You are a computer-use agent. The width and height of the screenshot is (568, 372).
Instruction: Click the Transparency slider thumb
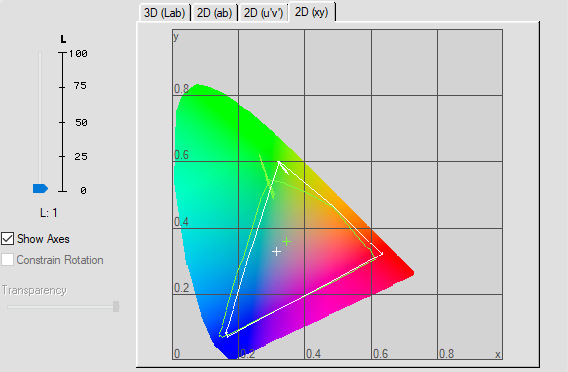[x=116, y=306]
